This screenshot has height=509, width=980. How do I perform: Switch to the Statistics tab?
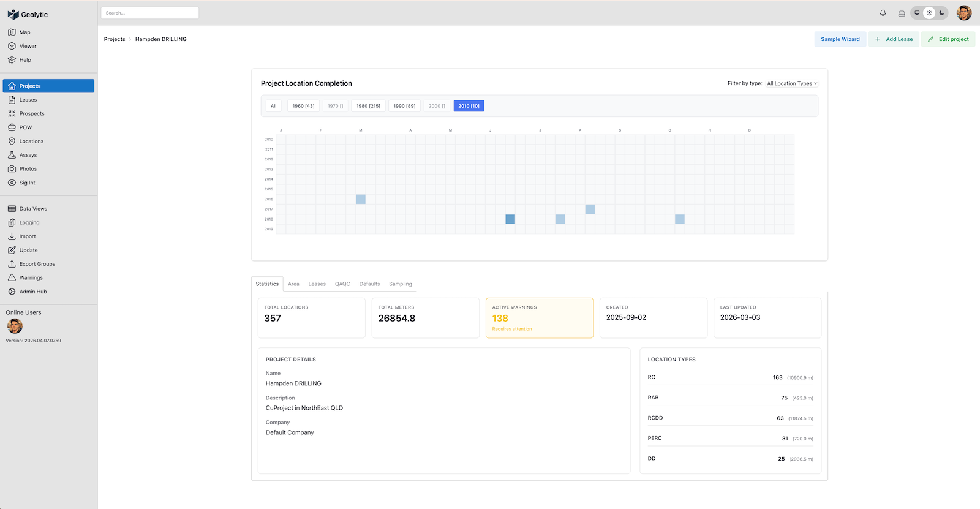[x=267, y=284]
